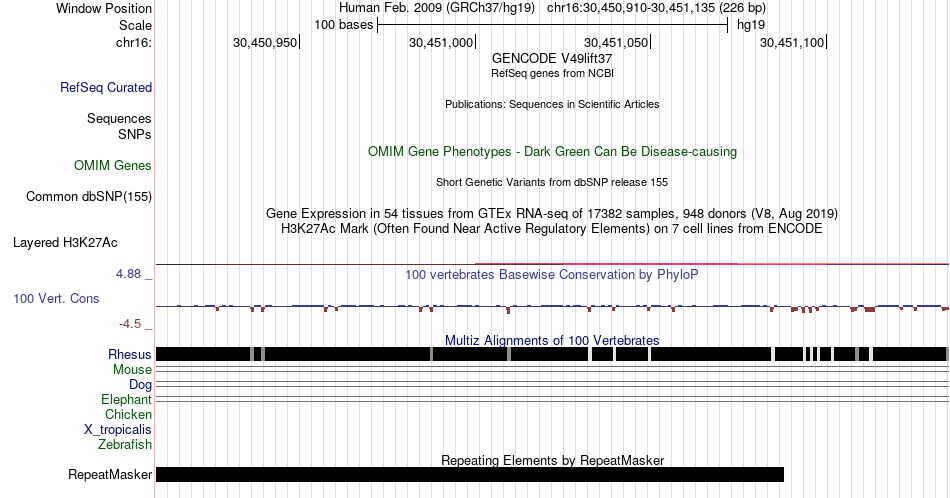
Task: Click the RefSeq genes from NCBI title
Action: coord(552,73)
